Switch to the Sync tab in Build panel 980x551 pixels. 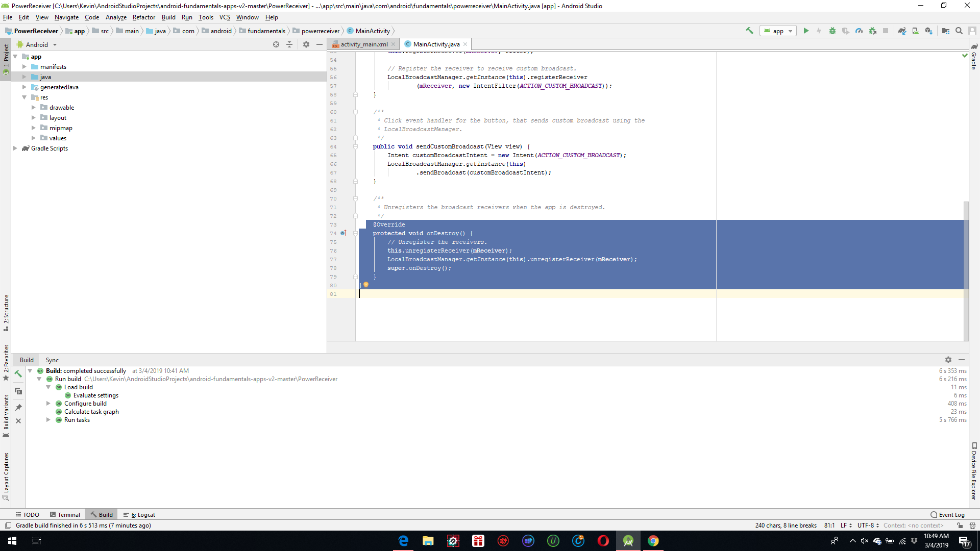52,360
